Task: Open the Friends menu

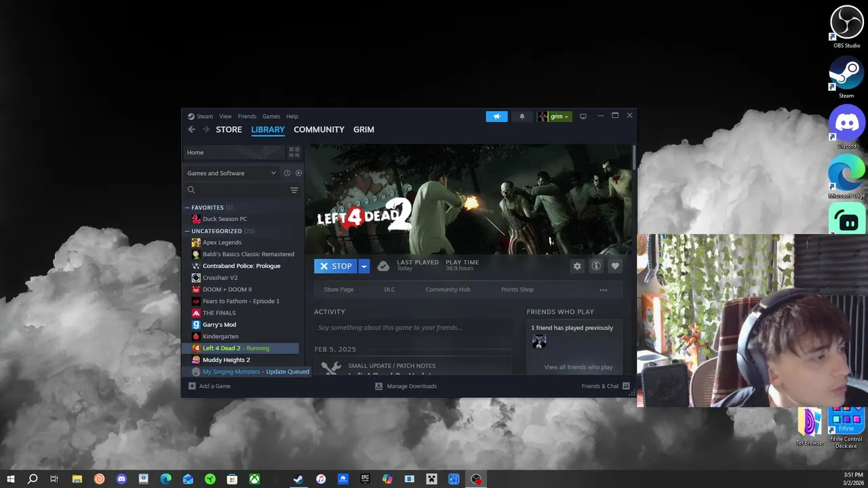Action: click(x=247, y=117)
